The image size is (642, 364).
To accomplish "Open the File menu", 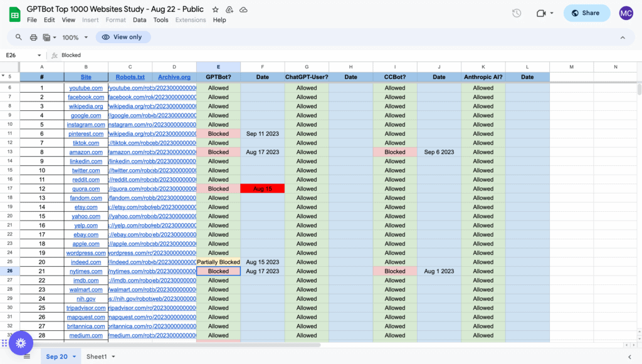I will point(32,19).
